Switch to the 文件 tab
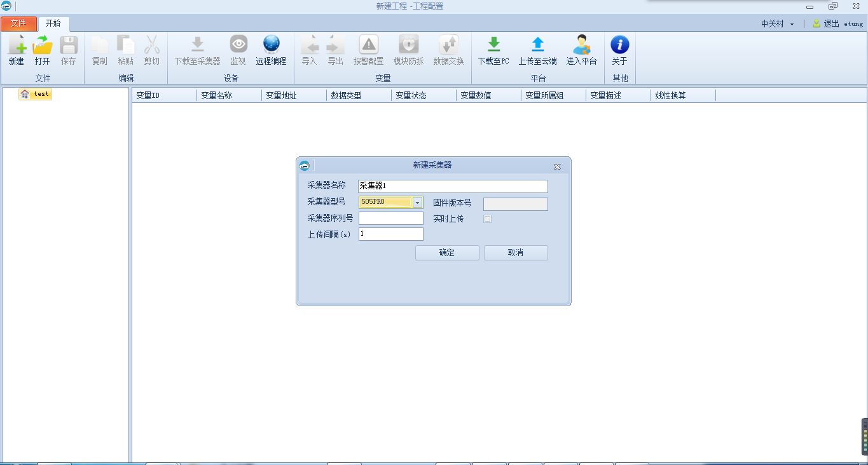Screen dimensions: 868x465 click(x=18, y=24)
